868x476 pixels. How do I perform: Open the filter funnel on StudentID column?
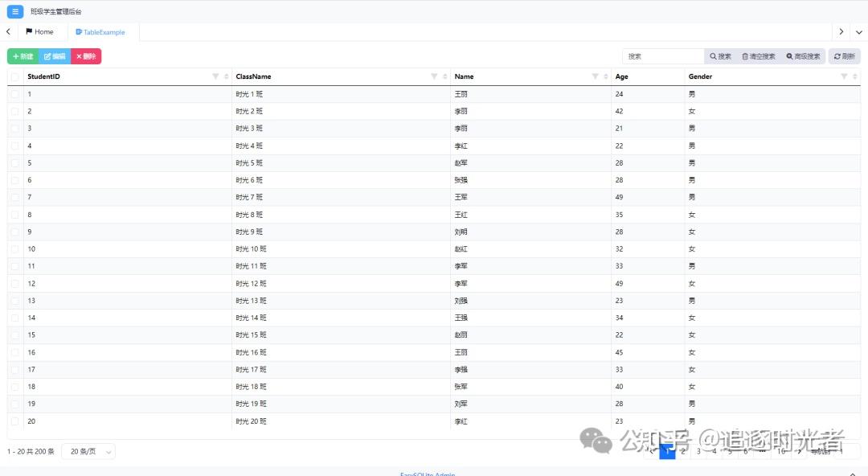pyautogui.click(x=217, y=76)
